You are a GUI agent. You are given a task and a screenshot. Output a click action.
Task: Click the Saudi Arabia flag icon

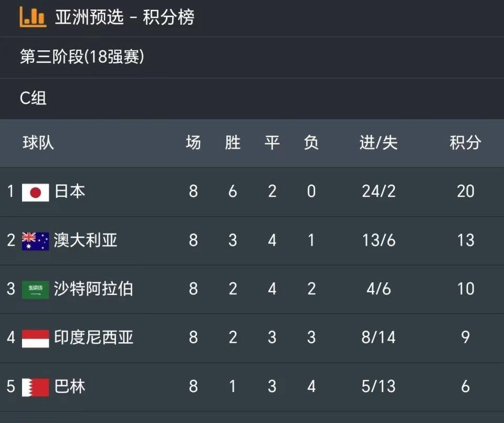(35, 290)
